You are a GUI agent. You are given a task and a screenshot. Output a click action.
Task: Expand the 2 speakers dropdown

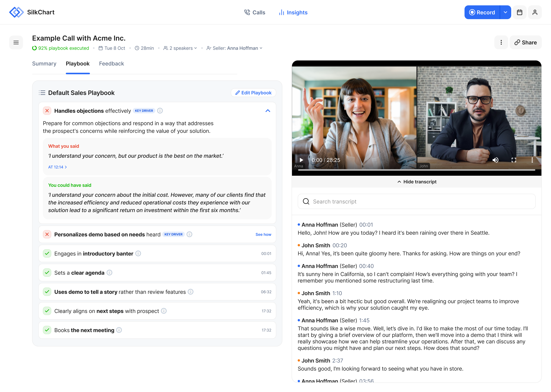pos(180,48)
